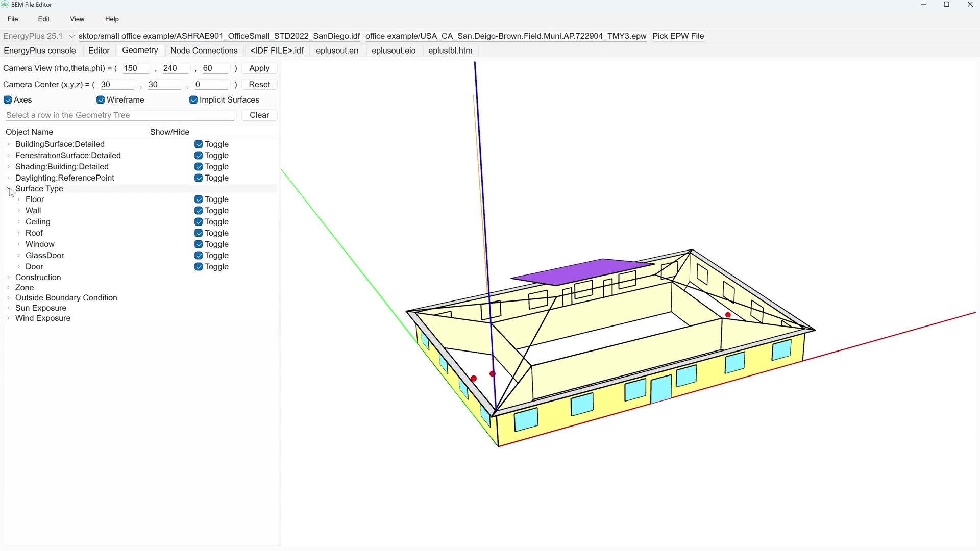Open the View menu
Viewport: 980px width, 551px height.
[77, 19]
